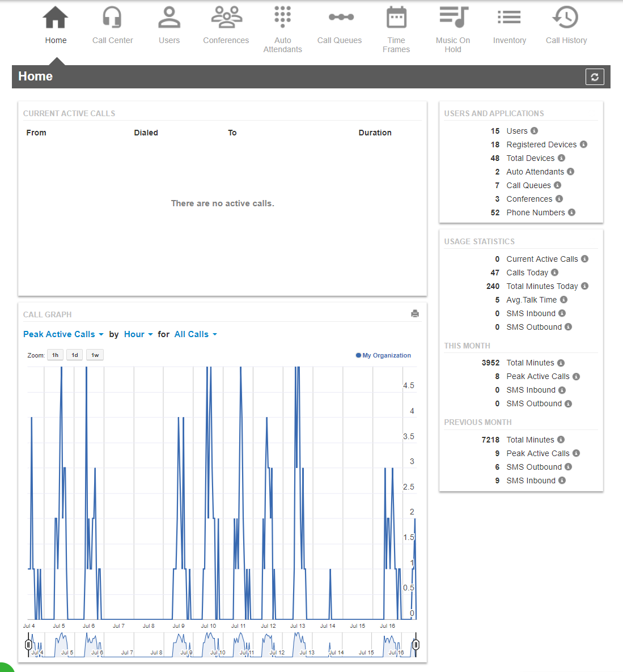The image size is (623, 672).
Task: Toggle the My Organization series in the legend
Action: coord(383,355)
